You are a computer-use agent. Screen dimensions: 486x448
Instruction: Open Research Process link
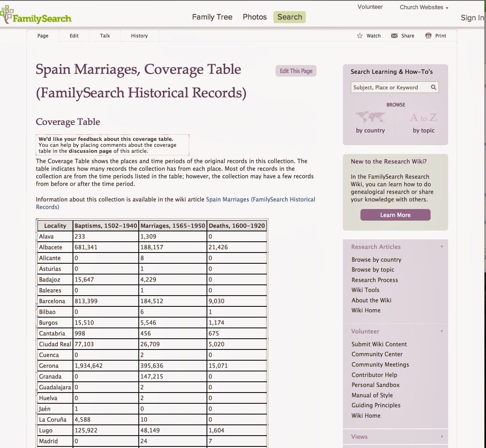(375, 280)
